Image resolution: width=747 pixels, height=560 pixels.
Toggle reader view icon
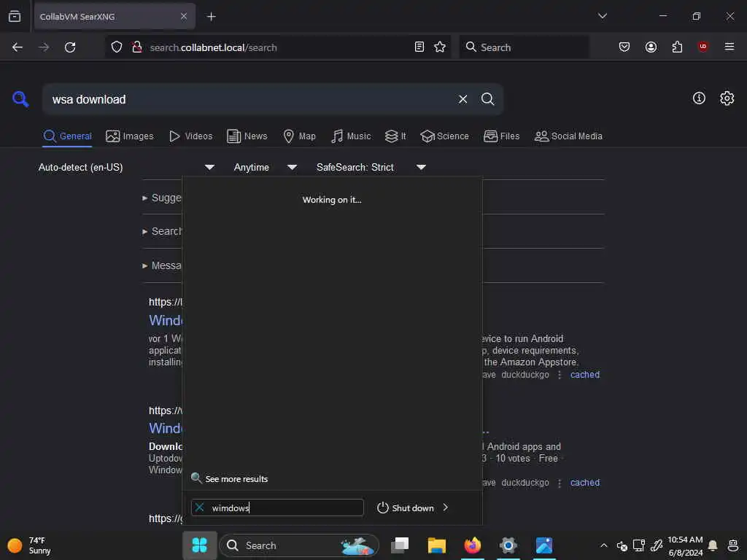pyautogui.click(x=419, y=47)
